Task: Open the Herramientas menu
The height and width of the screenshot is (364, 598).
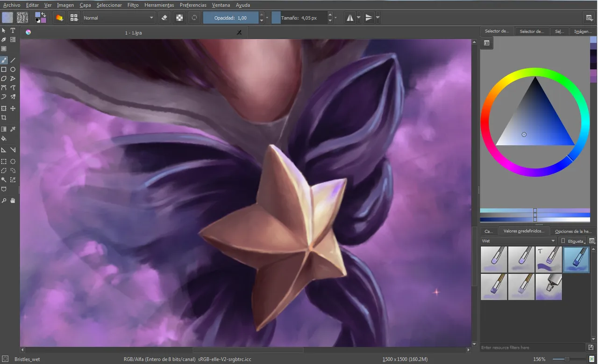Action: [x=159, y=5]
